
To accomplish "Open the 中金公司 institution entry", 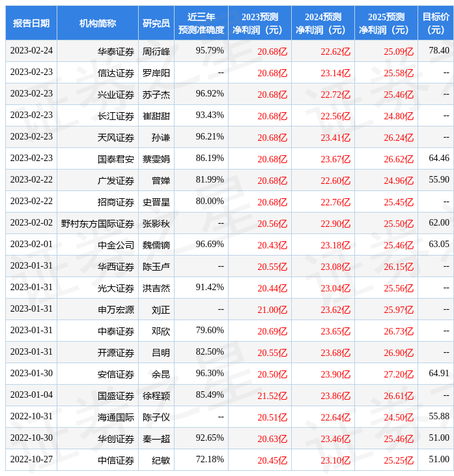I will (116, 245).
